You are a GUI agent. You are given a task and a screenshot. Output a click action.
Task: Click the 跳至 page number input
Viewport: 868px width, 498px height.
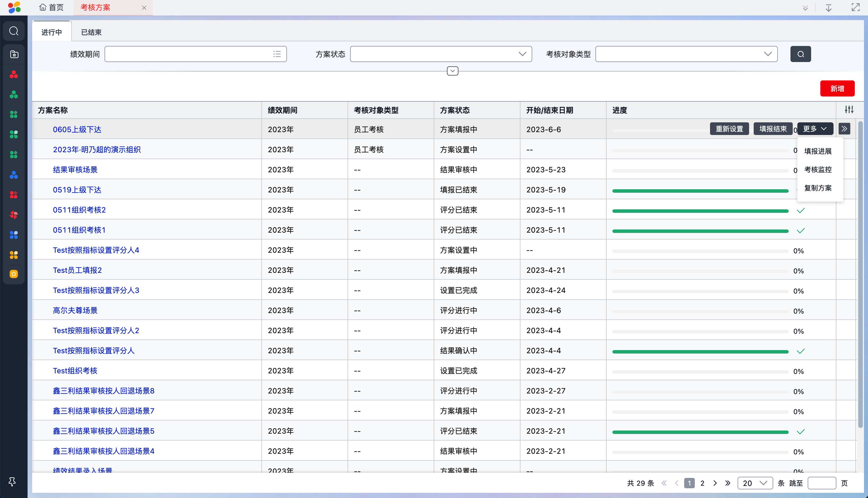click(x=822, y=483)
